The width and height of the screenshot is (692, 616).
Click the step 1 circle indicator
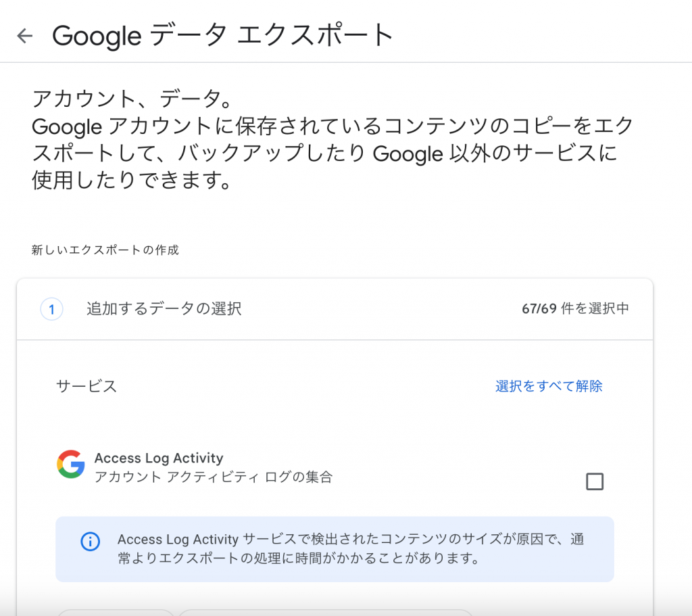(51, 308)
